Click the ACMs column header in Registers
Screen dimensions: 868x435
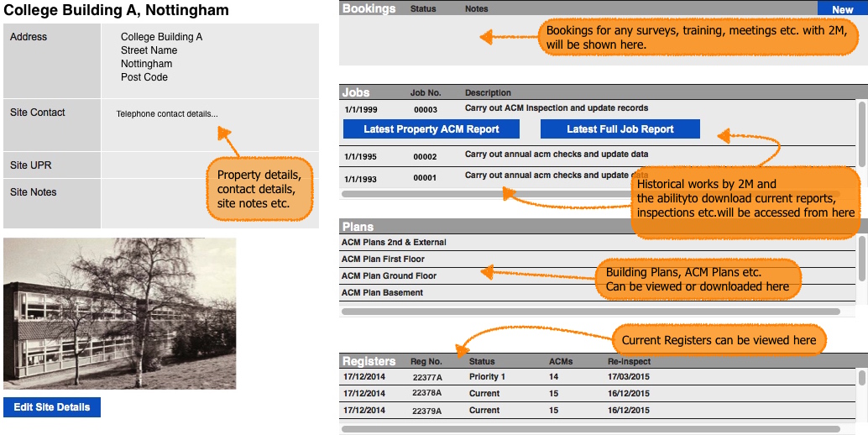[x=561, y=361]
